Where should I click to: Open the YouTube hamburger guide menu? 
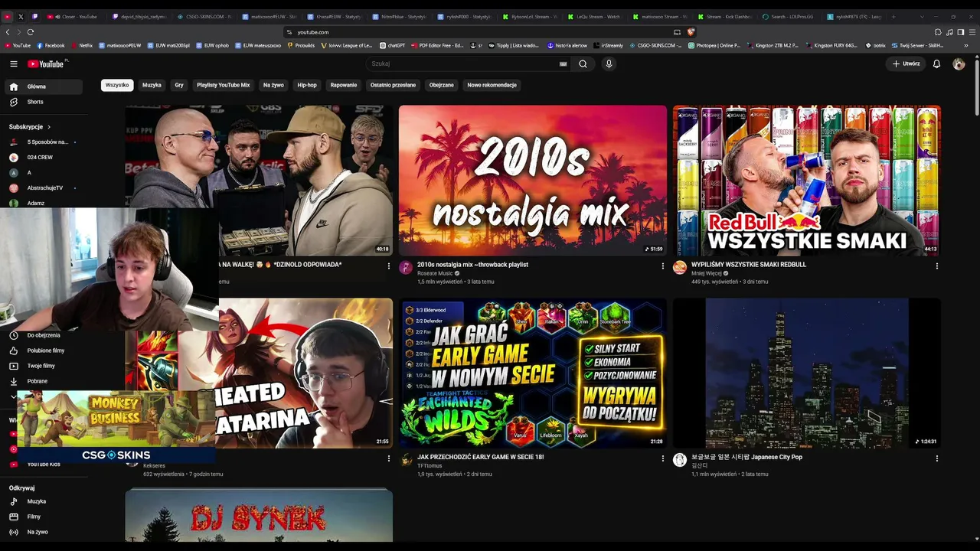[x=13, y=64]
